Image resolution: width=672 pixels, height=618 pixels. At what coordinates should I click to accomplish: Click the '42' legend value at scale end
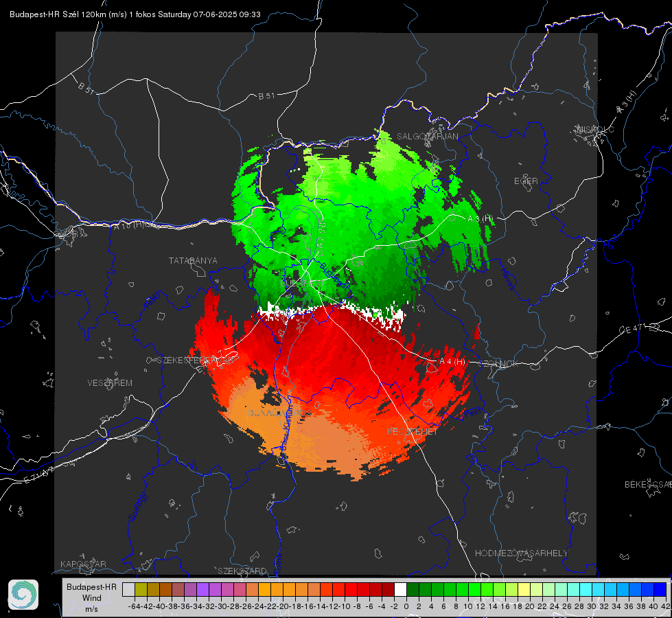(665, 606)
